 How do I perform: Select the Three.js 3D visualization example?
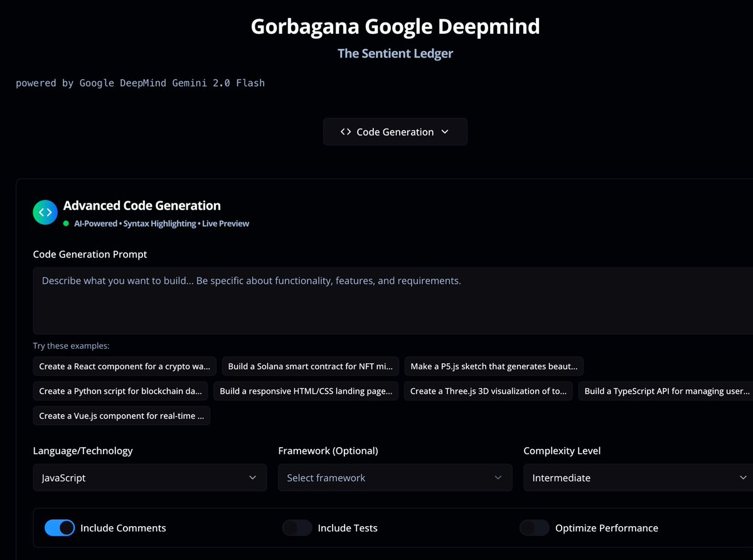[488, 391]
